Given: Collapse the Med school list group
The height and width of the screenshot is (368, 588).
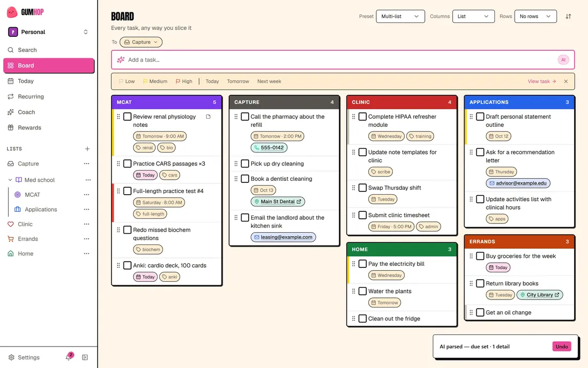Looking at the screenshot, I should coord(10,180).
